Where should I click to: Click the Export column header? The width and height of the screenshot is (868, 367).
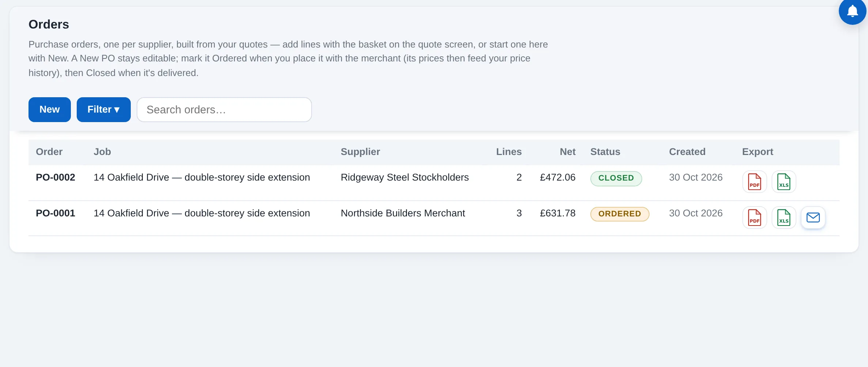(x=758, y=152)
